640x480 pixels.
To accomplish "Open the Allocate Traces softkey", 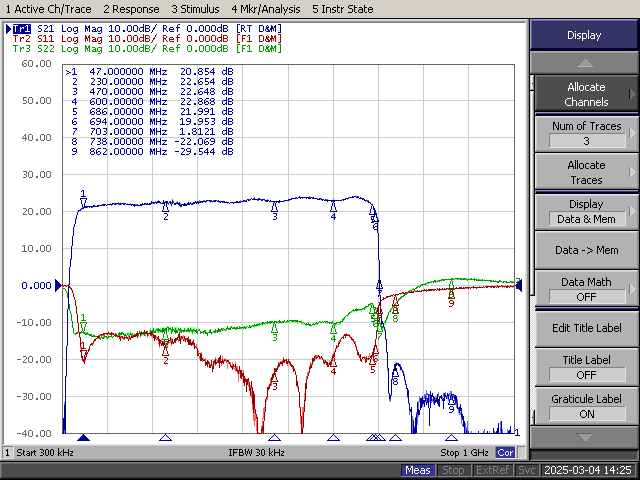I will tap(586, 172).
